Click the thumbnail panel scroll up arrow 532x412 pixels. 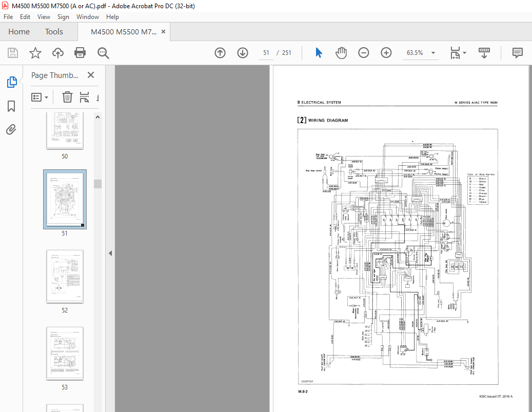97,117
